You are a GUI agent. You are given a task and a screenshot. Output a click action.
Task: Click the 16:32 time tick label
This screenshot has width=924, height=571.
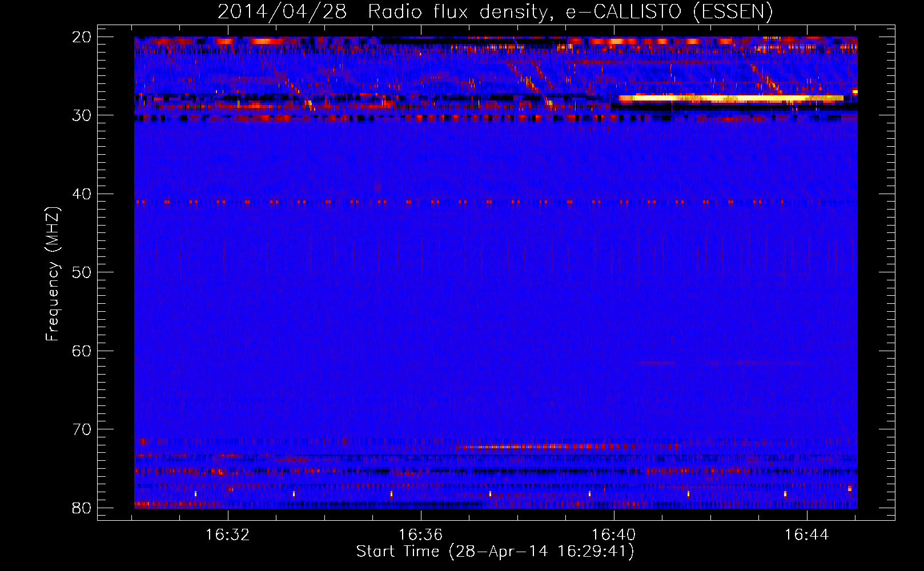pos(228,534)
